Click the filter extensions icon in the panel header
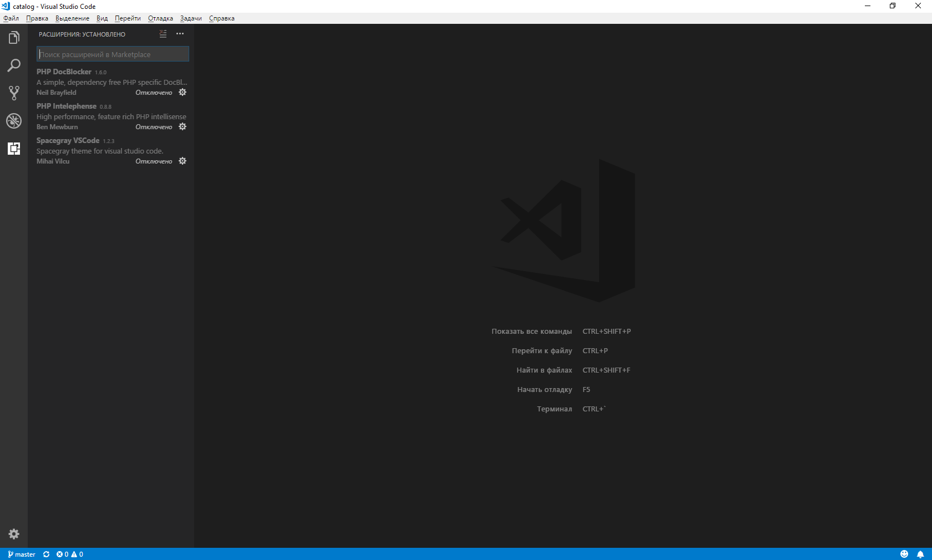932x560 pixels. [163, 34]
